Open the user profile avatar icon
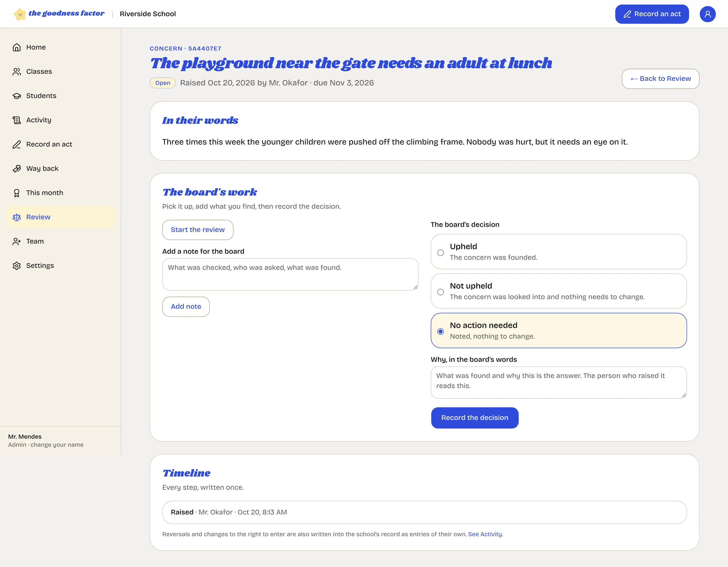This screenshot has height=567, width=728. pyautogui.click(x=707, y=14)
